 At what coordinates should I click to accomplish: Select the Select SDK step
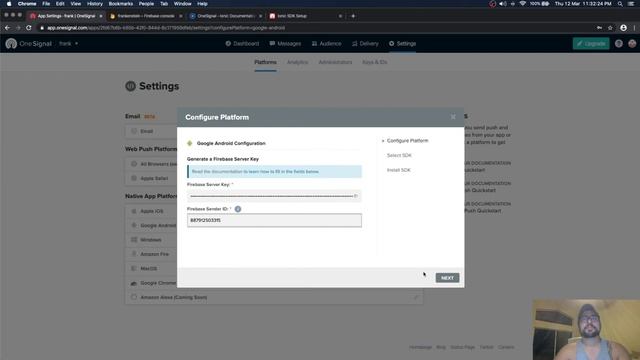(x=399, y=156)
